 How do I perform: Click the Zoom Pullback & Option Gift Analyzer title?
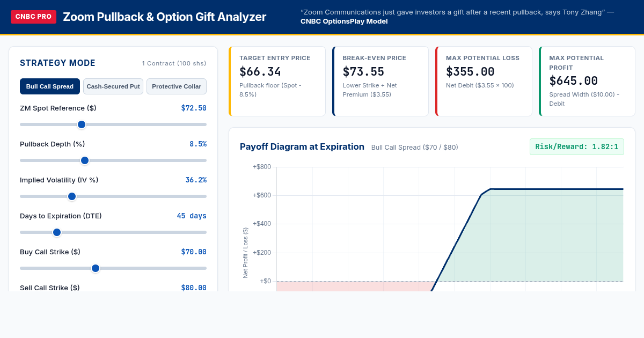[x=164, y=17]
